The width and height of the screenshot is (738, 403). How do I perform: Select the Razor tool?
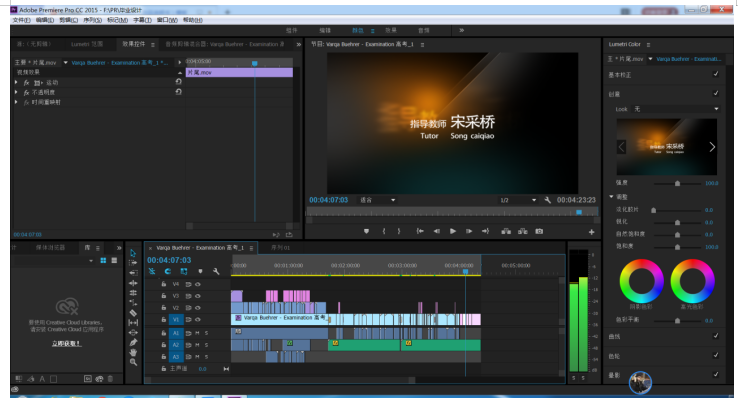point(133,313)
